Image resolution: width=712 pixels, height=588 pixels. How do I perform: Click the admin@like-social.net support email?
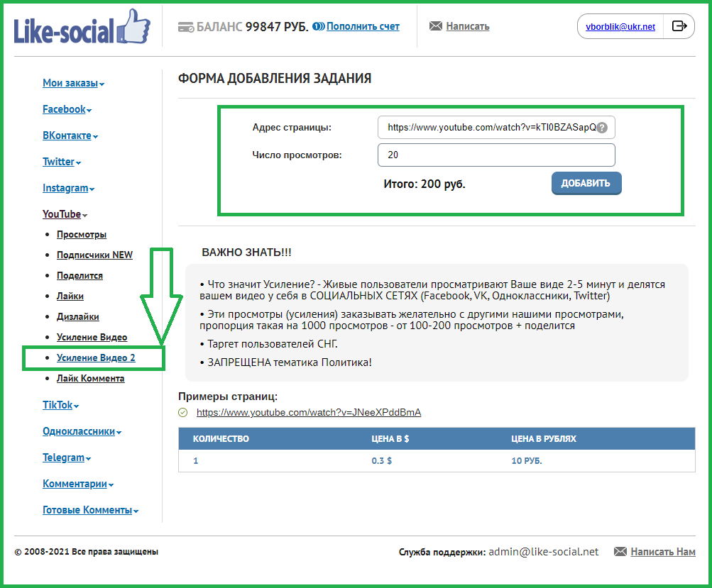click(544, 552)
